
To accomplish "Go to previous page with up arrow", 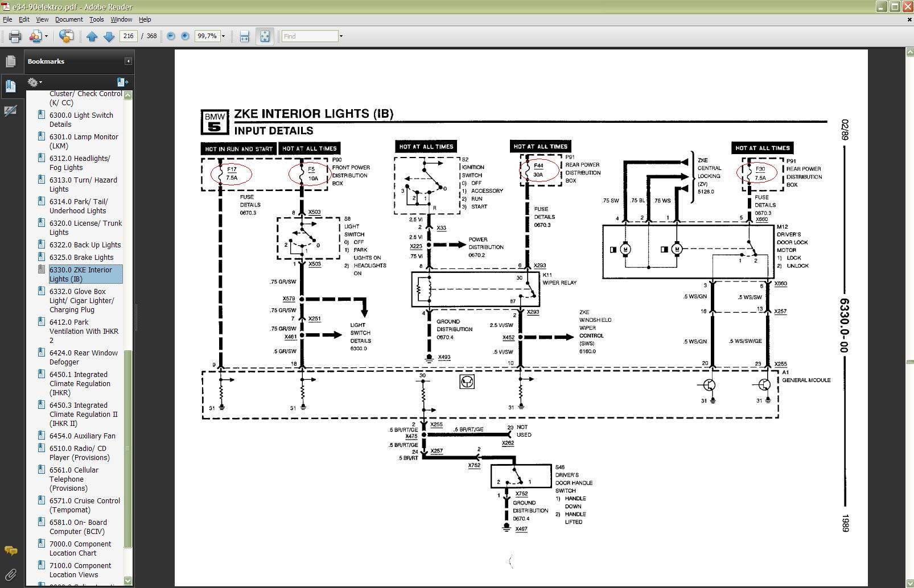I will click(92, 36).
